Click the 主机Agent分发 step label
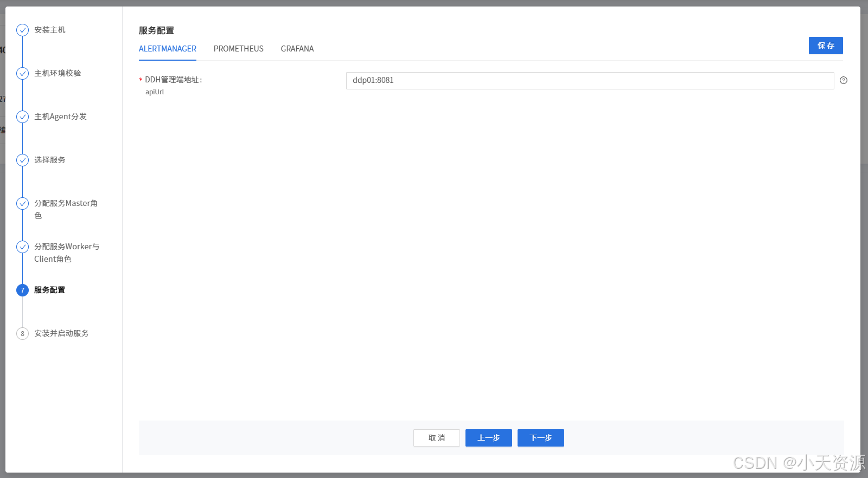868x478 pixels. tap(60, 117)
